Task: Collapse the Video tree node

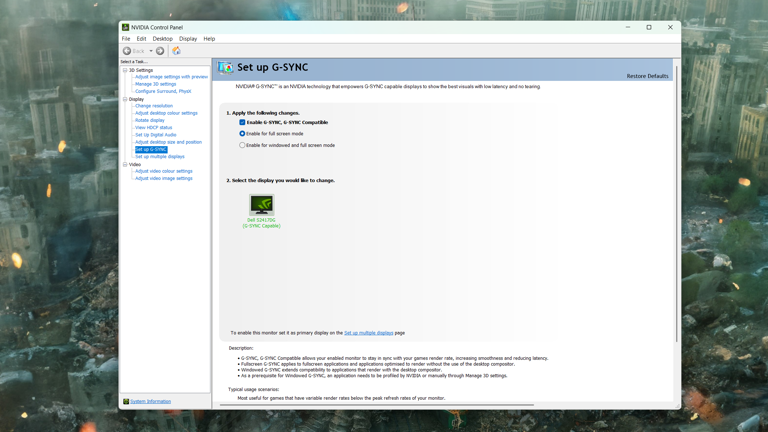Action: coord(125,165)
